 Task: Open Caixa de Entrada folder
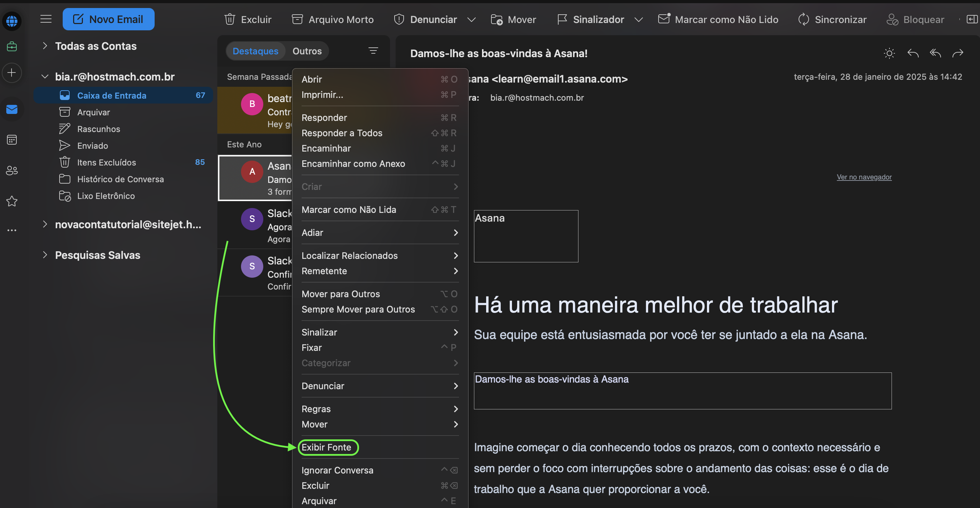[124, 95]
